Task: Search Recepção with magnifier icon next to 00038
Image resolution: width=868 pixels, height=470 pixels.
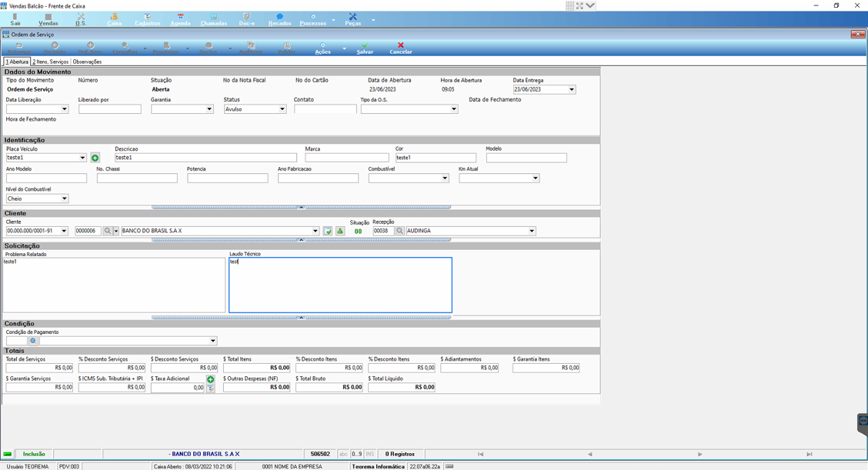Action: tap(399, 231)
